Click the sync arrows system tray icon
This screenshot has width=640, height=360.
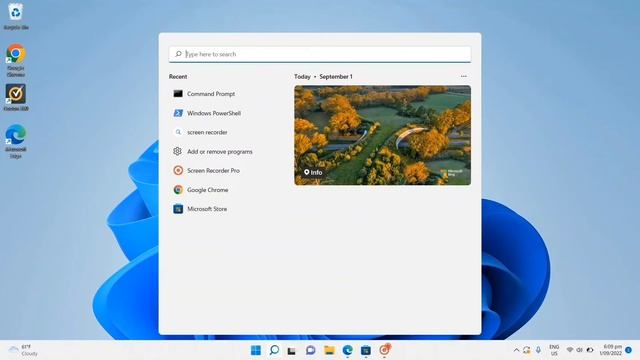(x=527, y=350)
